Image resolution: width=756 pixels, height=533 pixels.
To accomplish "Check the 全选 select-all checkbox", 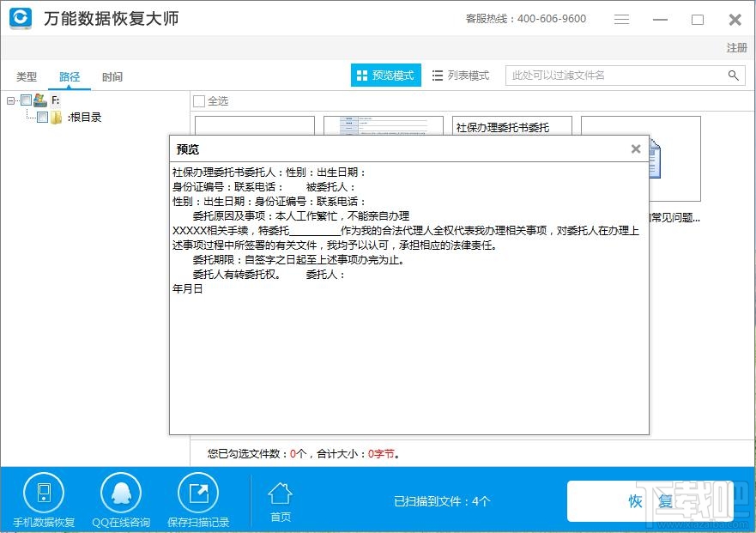I will (198, 100).
